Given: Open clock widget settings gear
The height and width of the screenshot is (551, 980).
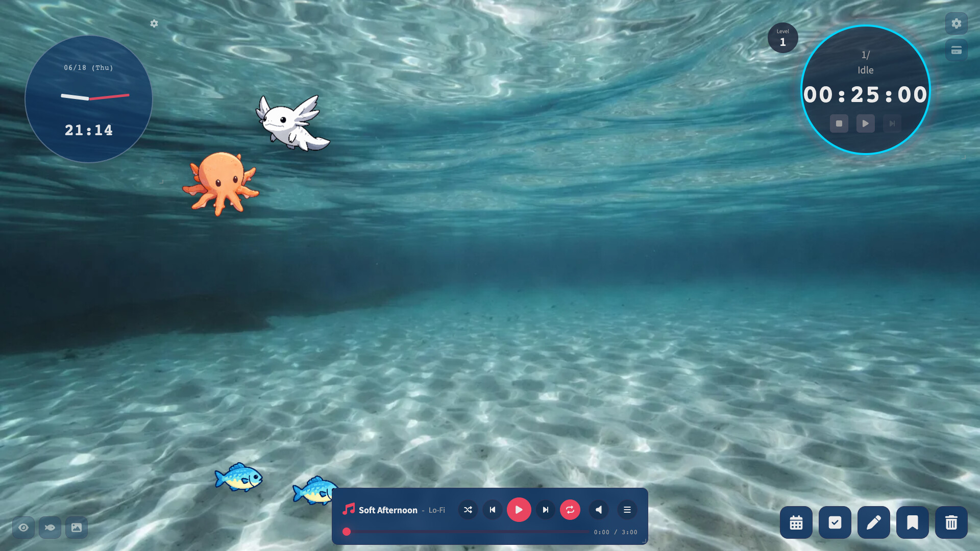Looking at the screenshot, I should click(x=154, y=23).
